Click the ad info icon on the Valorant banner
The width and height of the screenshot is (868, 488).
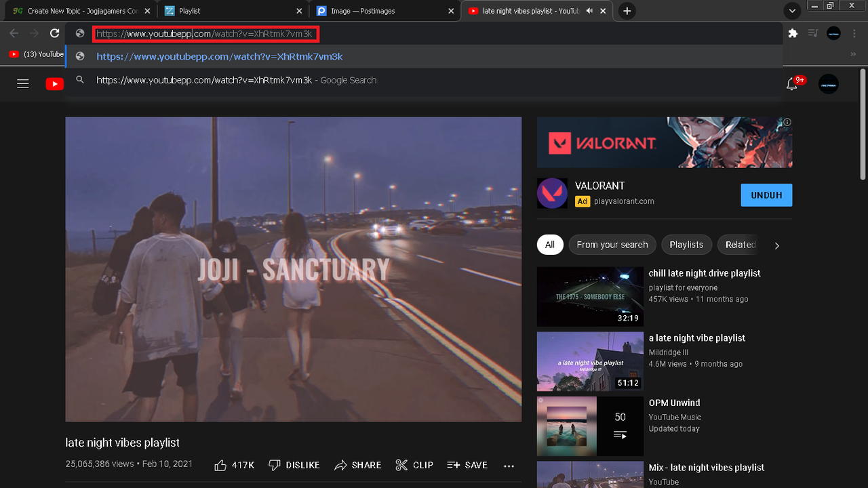[x=787, y=122]
